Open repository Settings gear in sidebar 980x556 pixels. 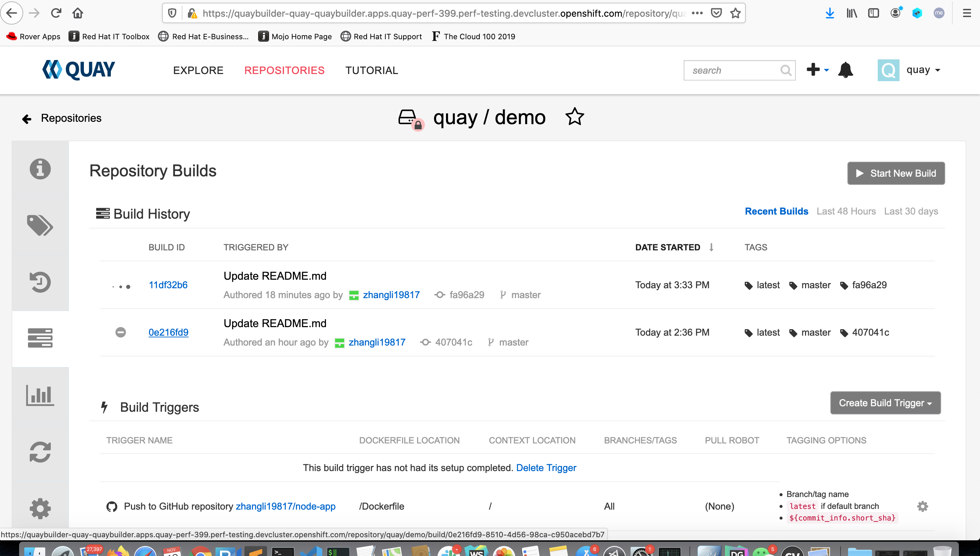40,508
